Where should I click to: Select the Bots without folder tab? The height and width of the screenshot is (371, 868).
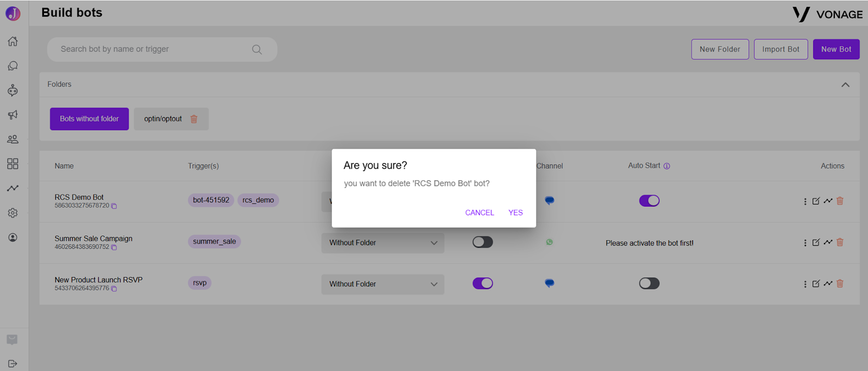(x=90, y=119)
